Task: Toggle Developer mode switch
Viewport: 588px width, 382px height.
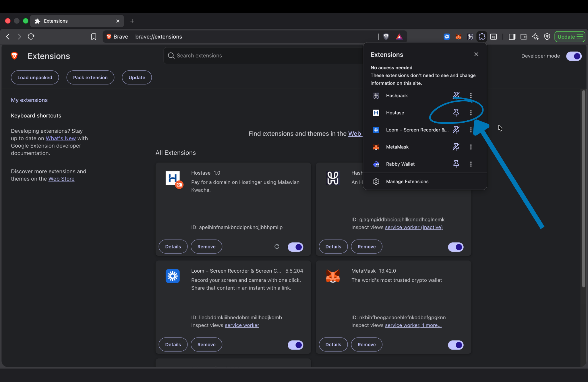Action: [574, 56]
